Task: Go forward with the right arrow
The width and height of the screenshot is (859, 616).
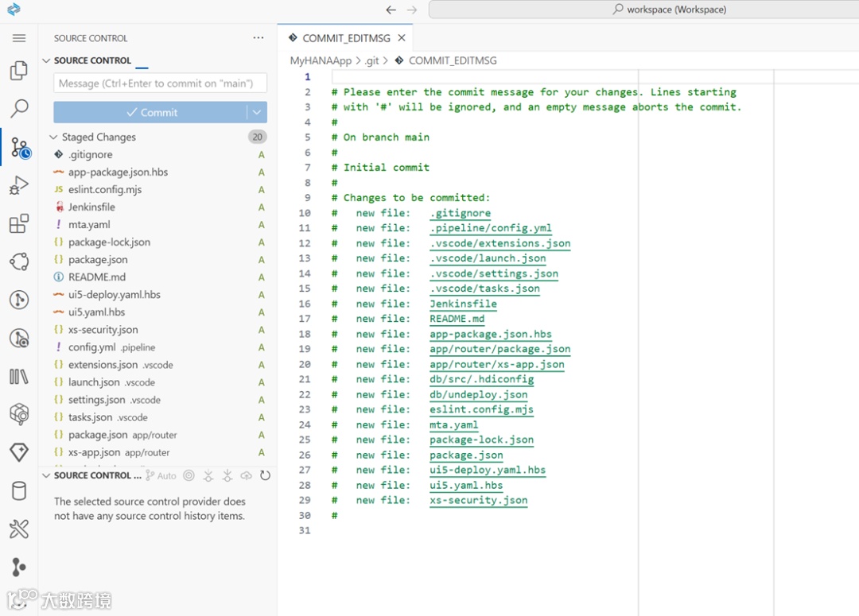Action: point(412,10)
